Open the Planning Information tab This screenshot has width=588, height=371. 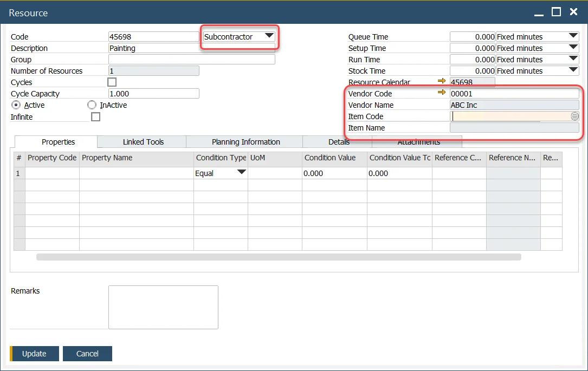[x=244, y=141]
